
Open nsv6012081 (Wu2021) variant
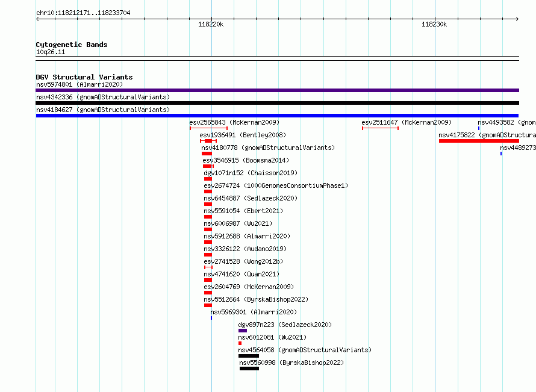272,337
